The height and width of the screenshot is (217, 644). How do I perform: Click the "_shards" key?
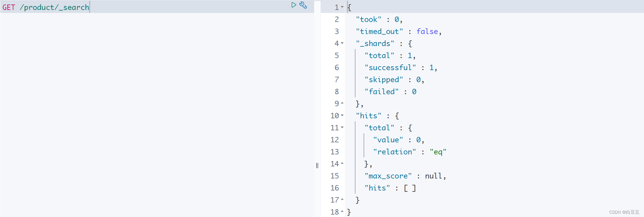[375, 44]
